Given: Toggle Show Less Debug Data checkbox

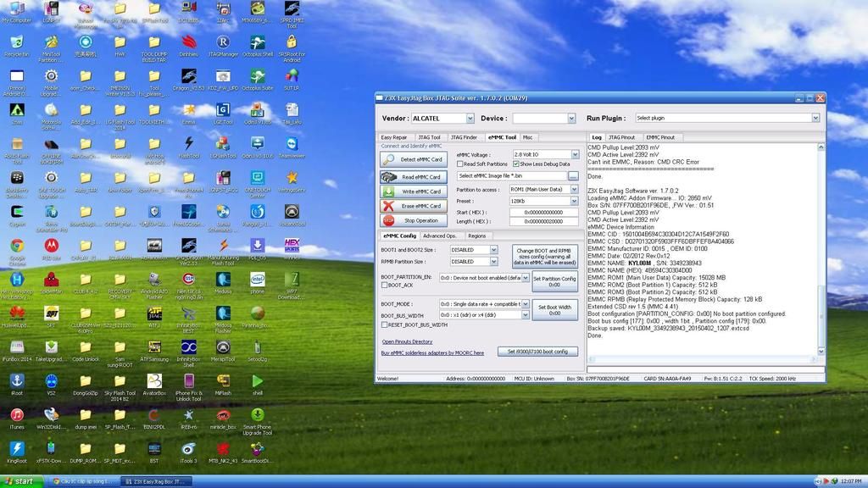Looking at the screenshot, I should 516,164.
